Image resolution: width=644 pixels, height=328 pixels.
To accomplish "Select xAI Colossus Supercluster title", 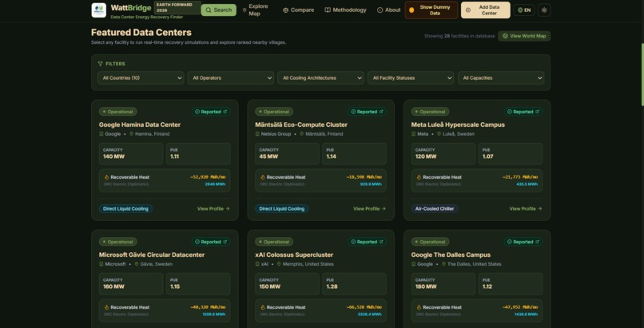I will point(294,255).
